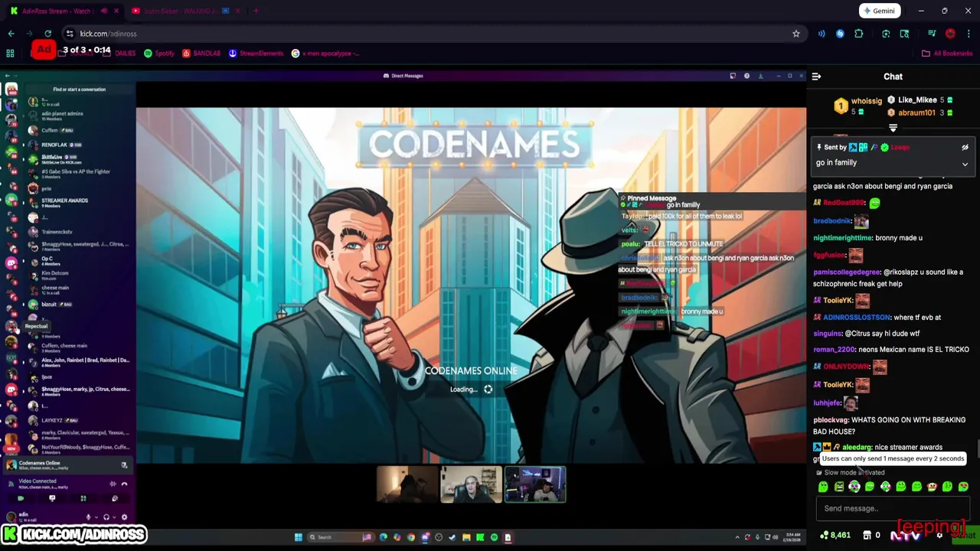Viewport: 980px width, 551px height.
Task: Open the Windows Start menu in stream
Action: coord(298,537)
